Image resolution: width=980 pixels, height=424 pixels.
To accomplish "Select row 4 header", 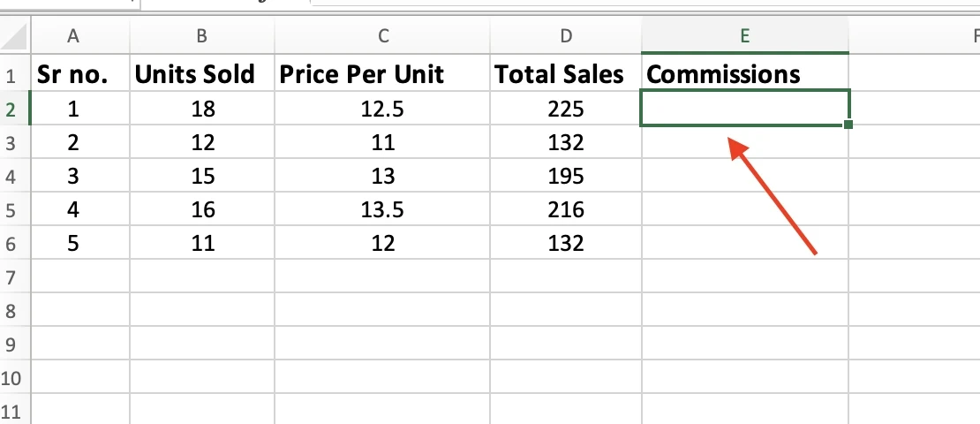I will tap(15, 176).
